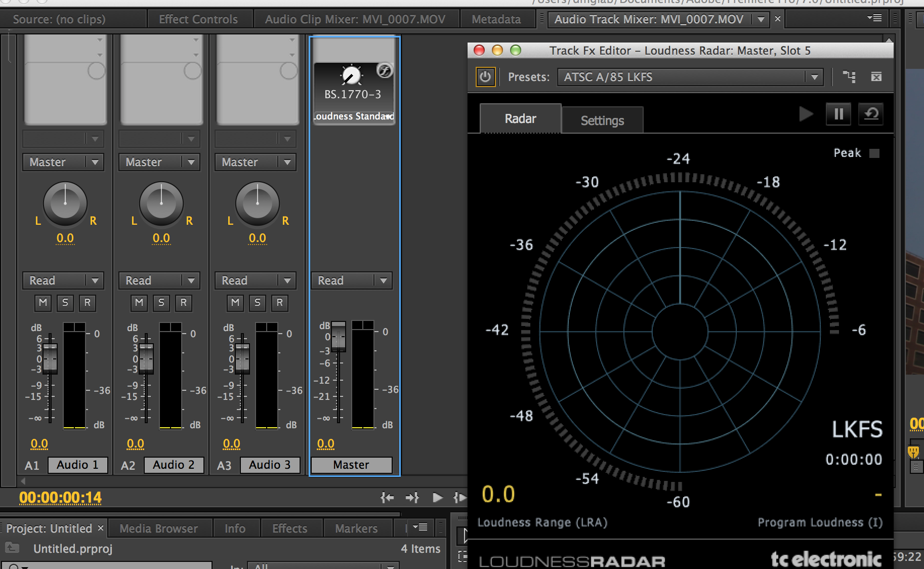Open Audio Track Mixer tab dropdown arrow

pyautogui.click(x=761, y=19)
